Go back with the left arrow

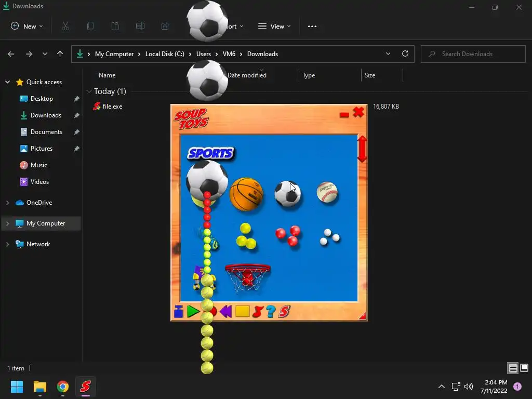coord(11,54)
